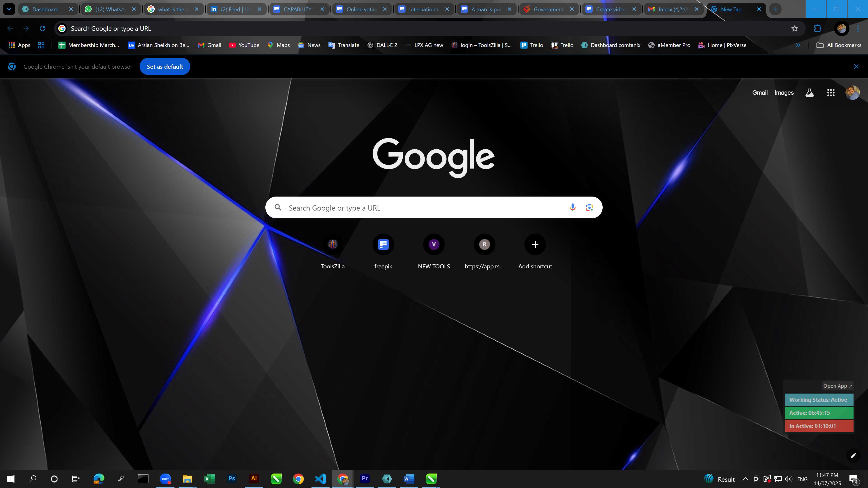Open the Images link

click(784, 93)
